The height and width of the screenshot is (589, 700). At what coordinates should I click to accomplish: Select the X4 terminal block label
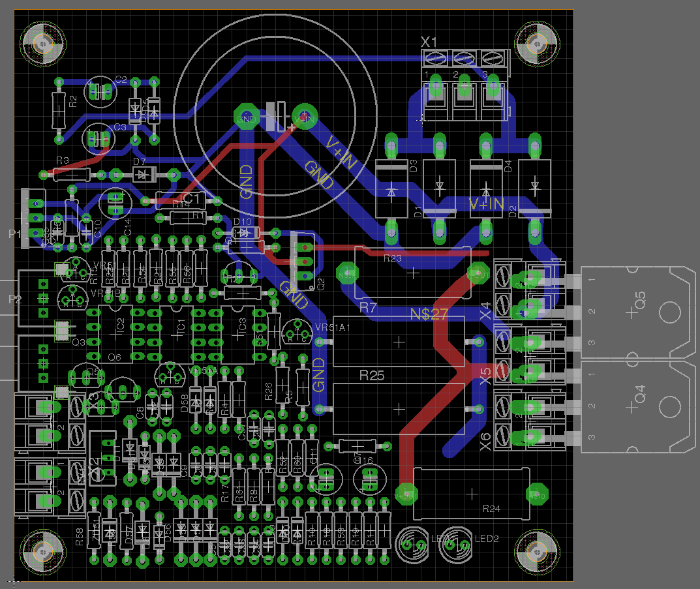tap(485, 311)
